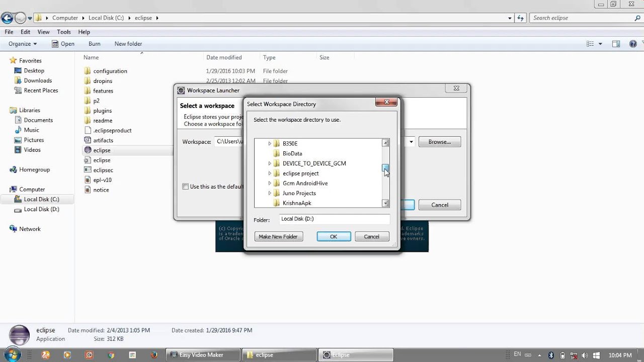Click the Homegroup icon in sidebar
The height and width of the screenshot is (362, 644).
[13, 170]
